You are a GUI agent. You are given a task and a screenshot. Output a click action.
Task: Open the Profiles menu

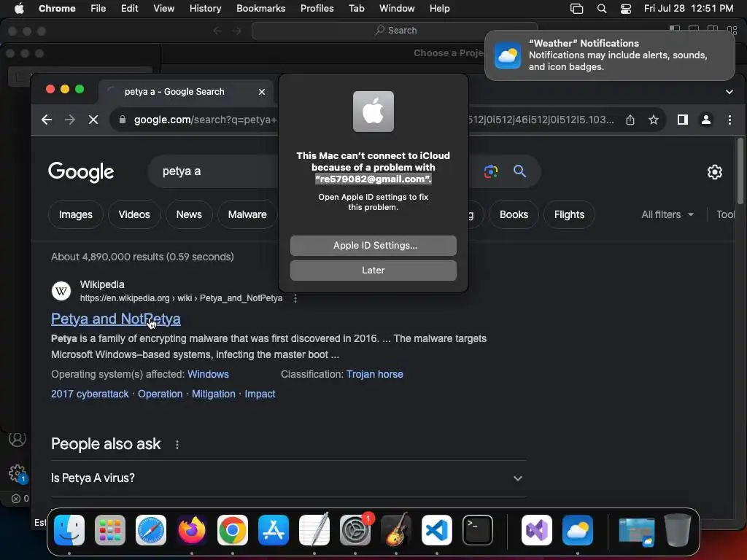point(317,8)
